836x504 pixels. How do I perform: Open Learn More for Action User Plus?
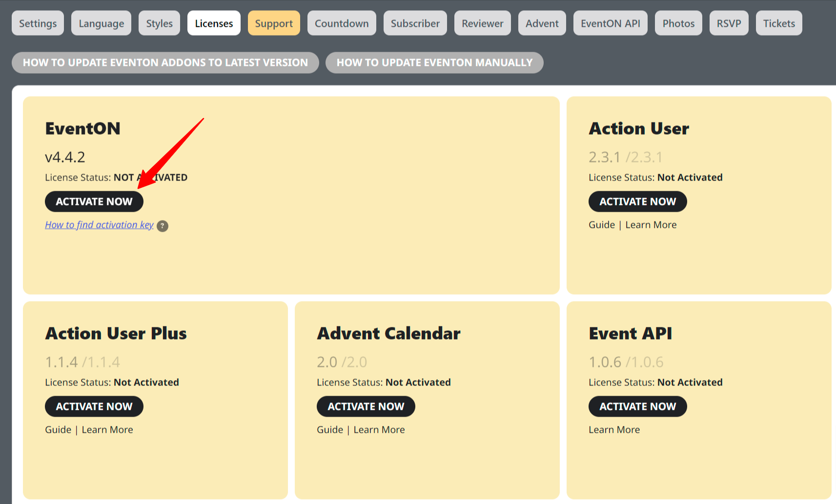pyautogui.click(x=107, y=430)
